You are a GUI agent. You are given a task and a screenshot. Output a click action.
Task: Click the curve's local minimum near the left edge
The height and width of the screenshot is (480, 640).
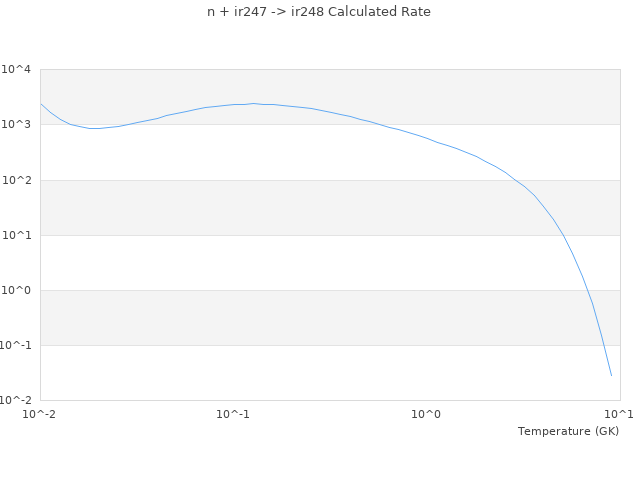(95, 128)
